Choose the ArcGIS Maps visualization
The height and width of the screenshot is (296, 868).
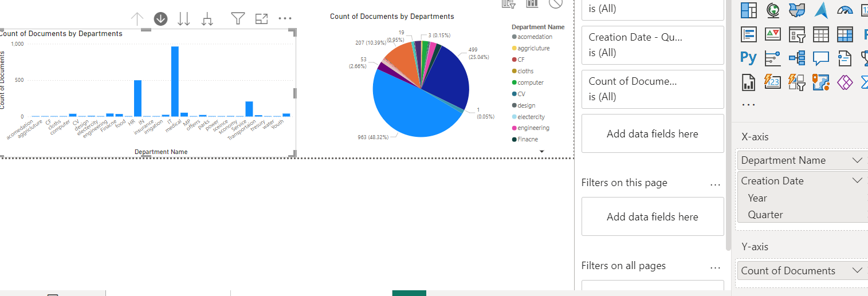[821, 82]
